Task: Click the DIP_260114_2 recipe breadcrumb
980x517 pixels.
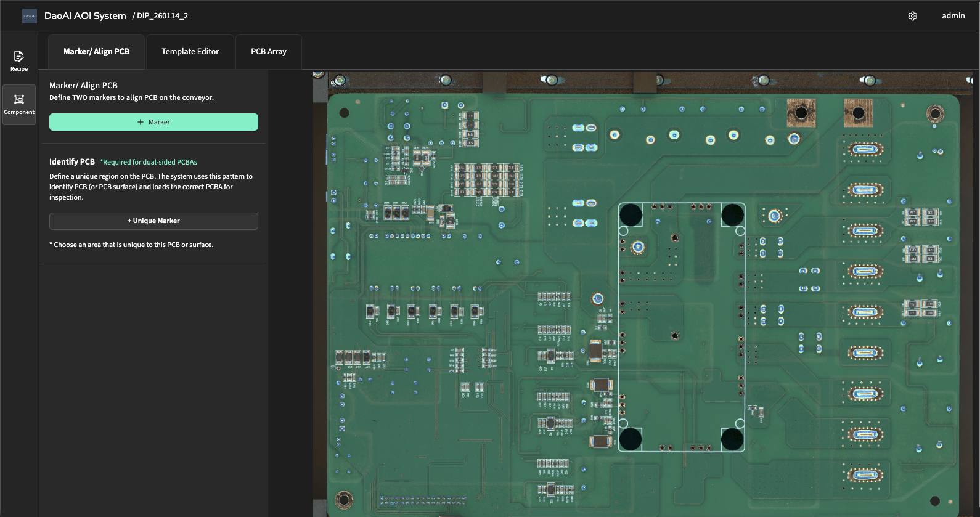Action: coord(161,16)
